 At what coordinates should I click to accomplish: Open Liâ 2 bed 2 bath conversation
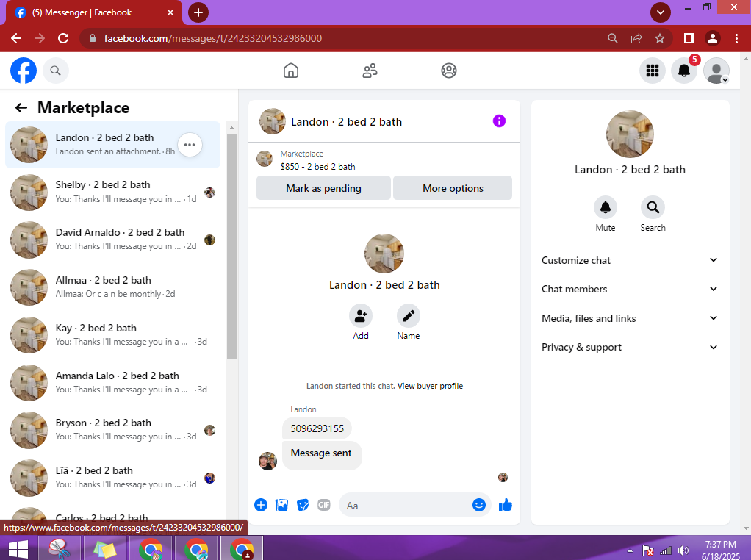pos(113,478)
